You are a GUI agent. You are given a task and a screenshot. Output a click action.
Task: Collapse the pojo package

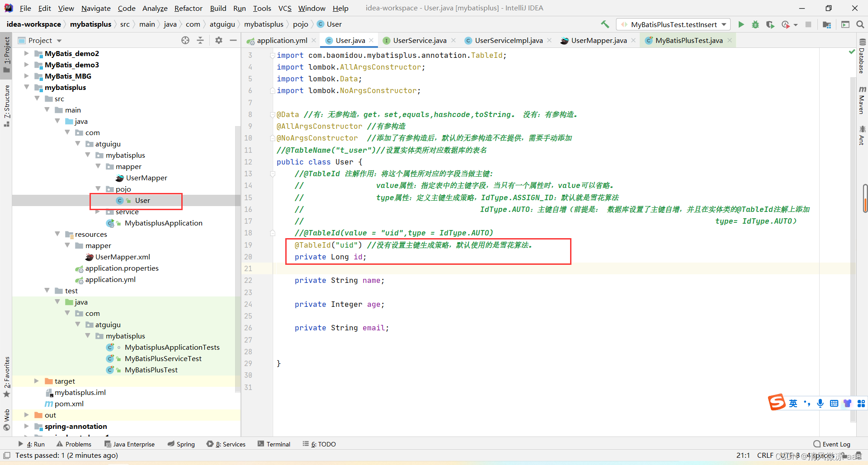98,189
